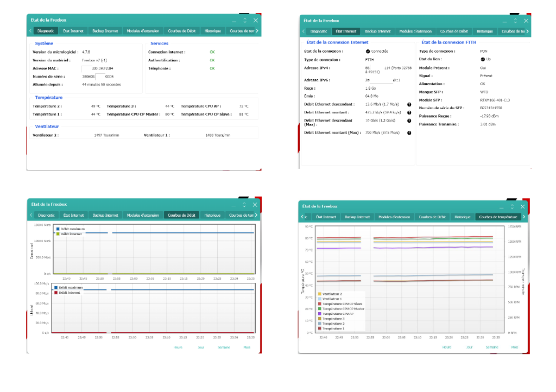Screen dimensions: 556x392
Task: Select uptime value 44 minutes 50 secondes
Action: point(102,85)
